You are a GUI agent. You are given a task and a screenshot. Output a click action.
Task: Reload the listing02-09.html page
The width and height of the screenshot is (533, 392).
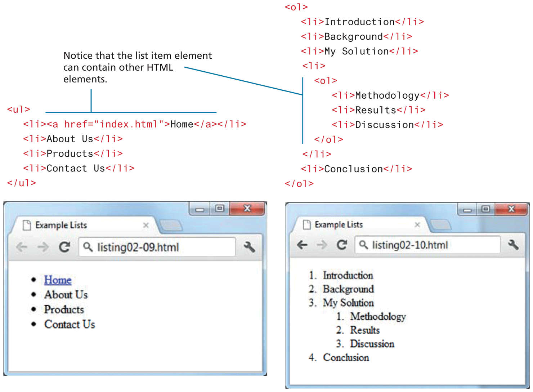click(x=64, y=247)
